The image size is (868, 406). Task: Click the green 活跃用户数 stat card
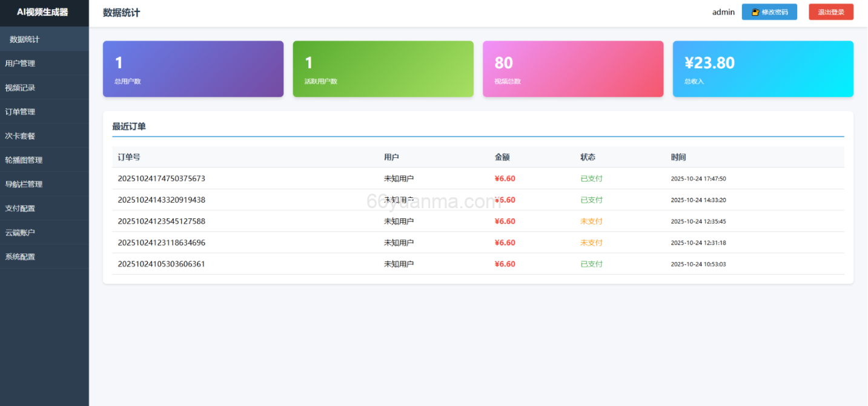(383, 68)
